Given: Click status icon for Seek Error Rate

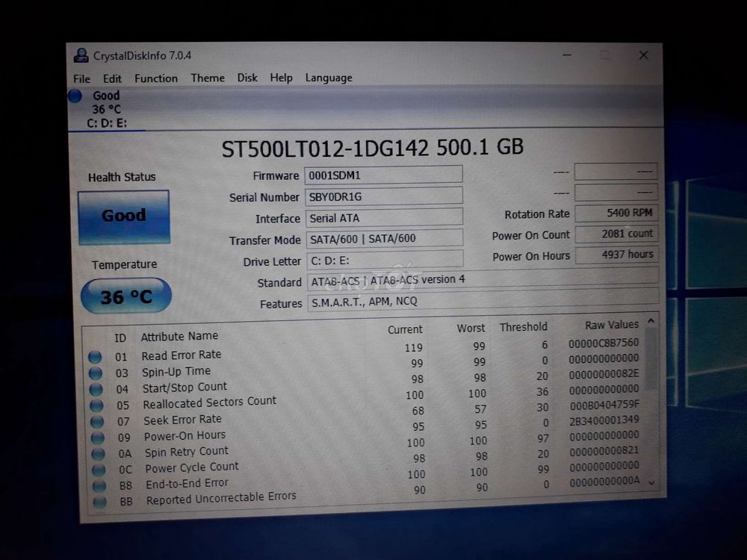Looking at the screenshot, I should point(97,421).
